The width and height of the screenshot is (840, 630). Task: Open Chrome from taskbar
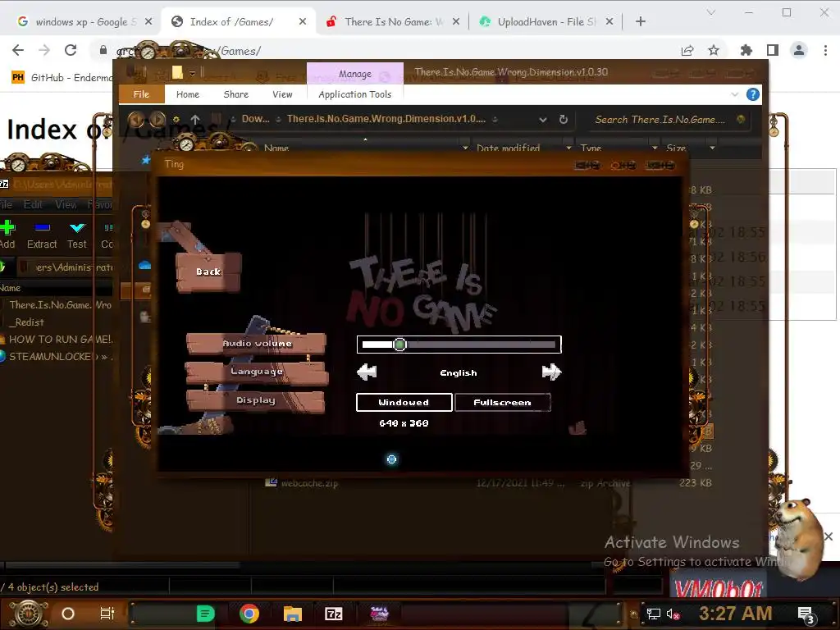[x=249, y=614]
